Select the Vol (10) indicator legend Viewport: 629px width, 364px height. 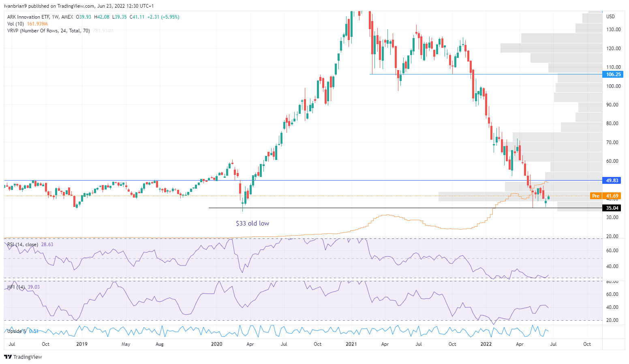[16, 24]
